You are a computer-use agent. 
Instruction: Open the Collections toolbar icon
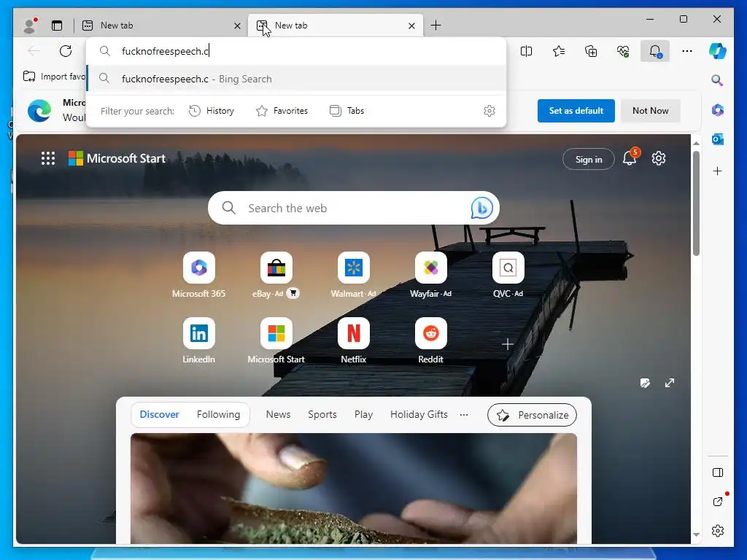click(x=591, y=51)
